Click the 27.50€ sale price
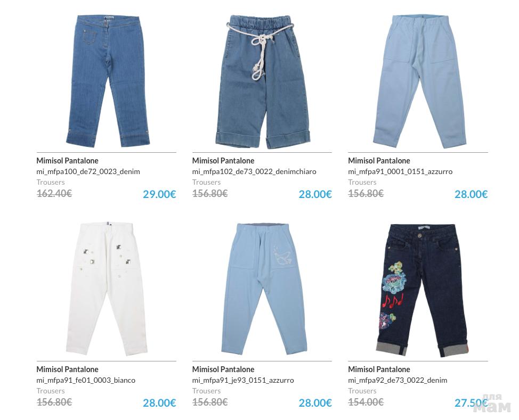The height and width of the screenshot is (420, 519). (471, 403)
